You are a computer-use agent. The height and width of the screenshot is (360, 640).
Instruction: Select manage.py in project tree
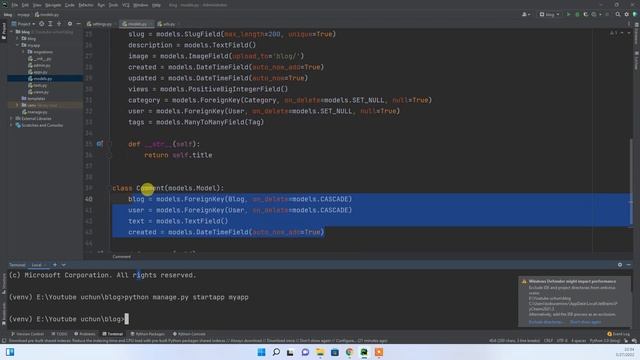[x=35, y=112]
